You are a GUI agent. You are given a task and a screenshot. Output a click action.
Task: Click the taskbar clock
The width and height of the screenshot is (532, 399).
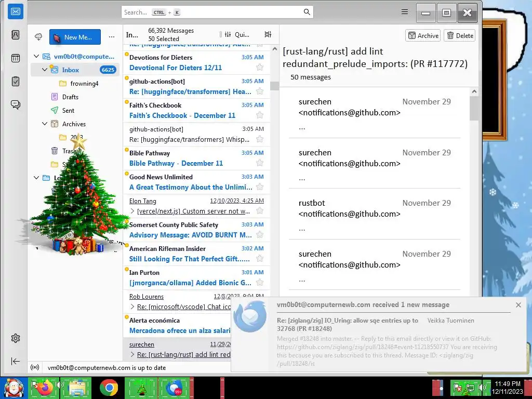coord(507,388)
